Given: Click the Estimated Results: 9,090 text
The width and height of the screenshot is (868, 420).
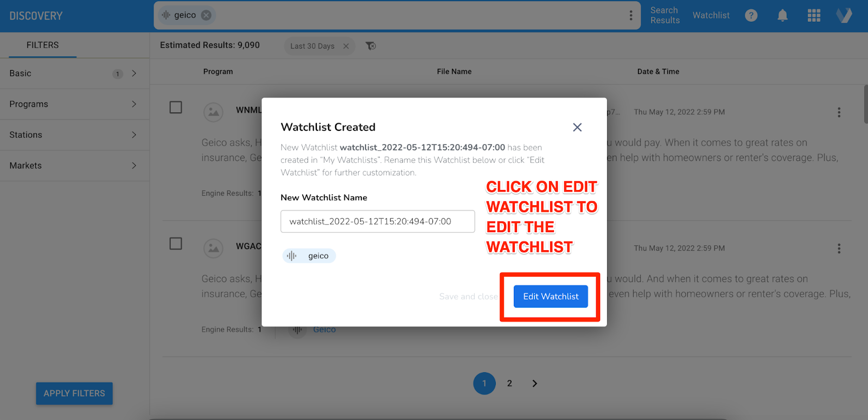Looking at the screenshot, I should click(210, 45).
